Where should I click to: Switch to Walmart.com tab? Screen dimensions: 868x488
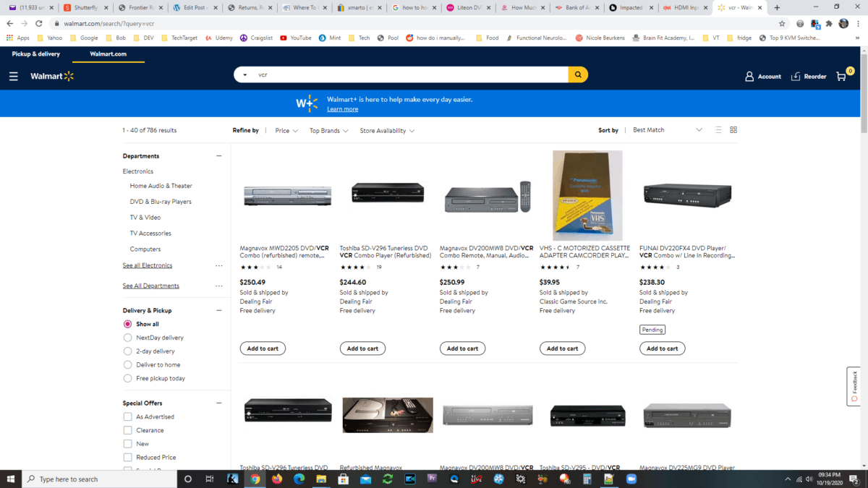pos(109,54)
